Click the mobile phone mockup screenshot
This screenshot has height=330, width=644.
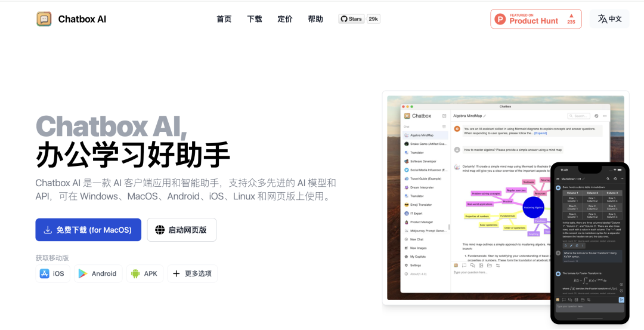point(590,242)
